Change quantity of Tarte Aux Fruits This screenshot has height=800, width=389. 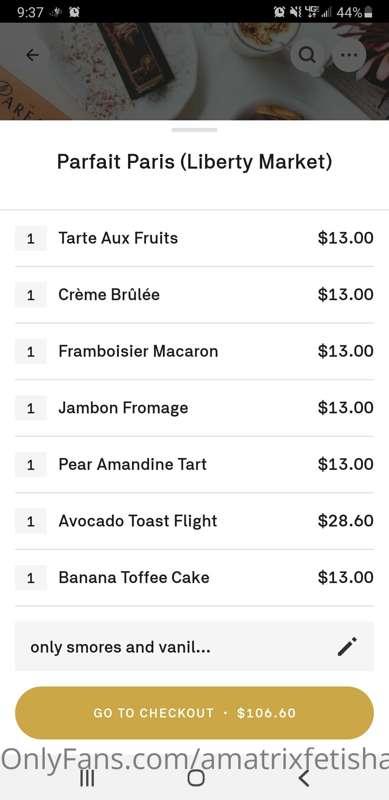(31, 238)
